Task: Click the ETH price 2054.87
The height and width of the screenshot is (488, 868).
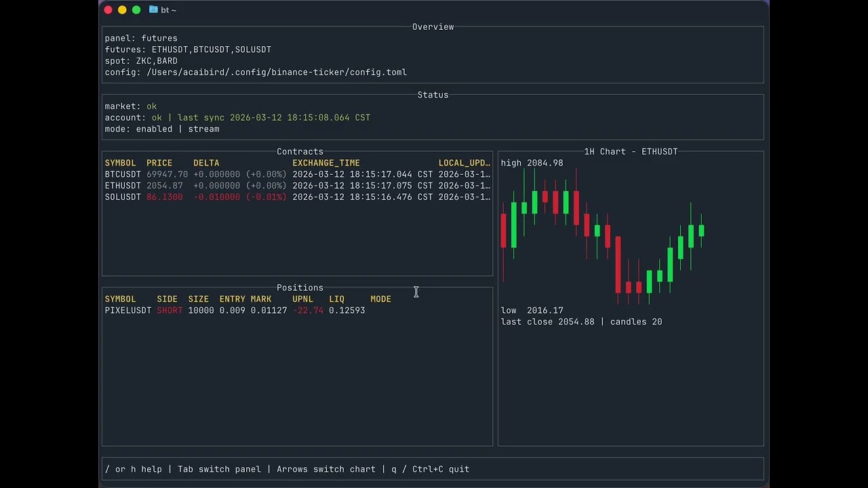Action: pyautogui.click(x=165, y=186)
